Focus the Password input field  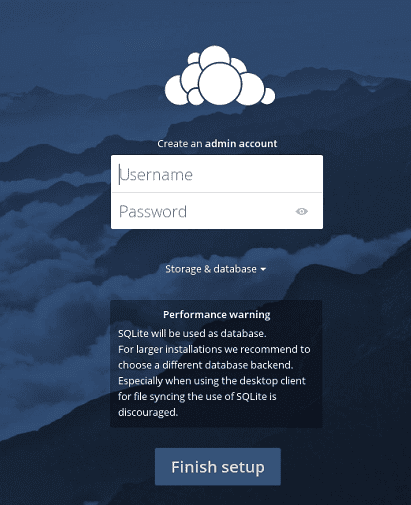pos(217,211)
